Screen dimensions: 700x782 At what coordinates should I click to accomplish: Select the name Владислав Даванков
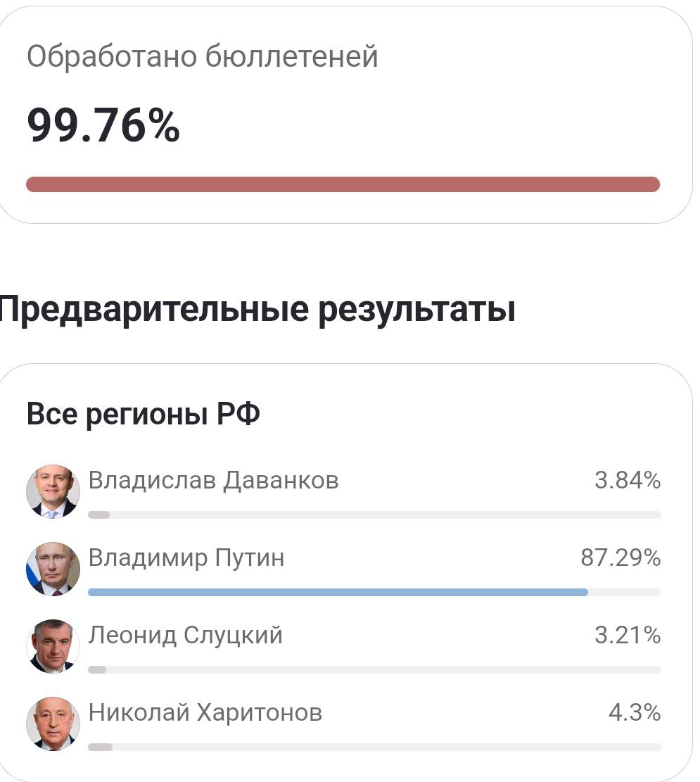click(213, 481)
